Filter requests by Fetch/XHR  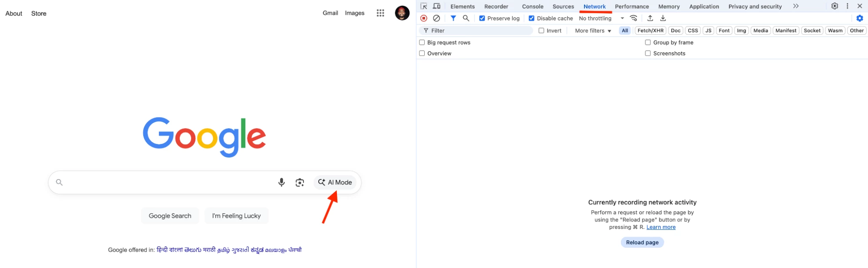pos(650,30)
